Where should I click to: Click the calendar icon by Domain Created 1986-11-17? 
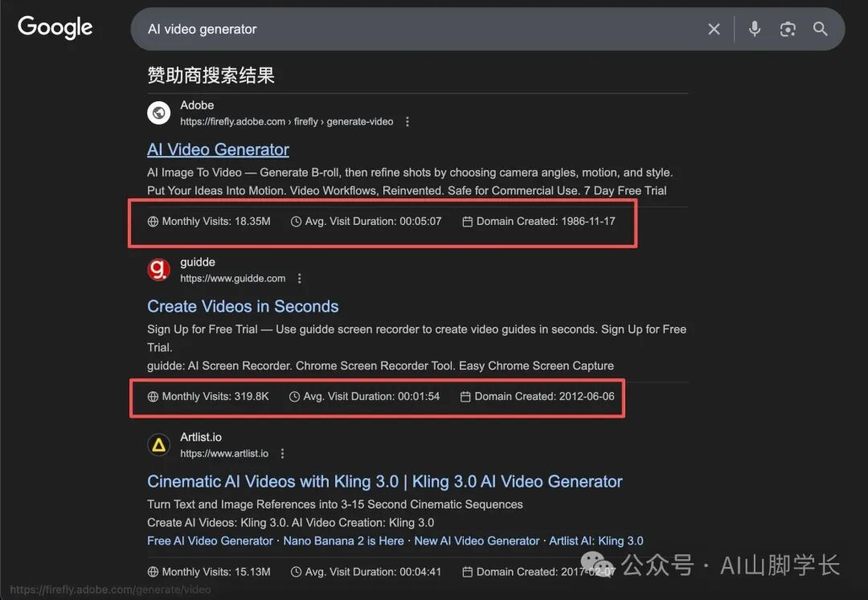467,221
